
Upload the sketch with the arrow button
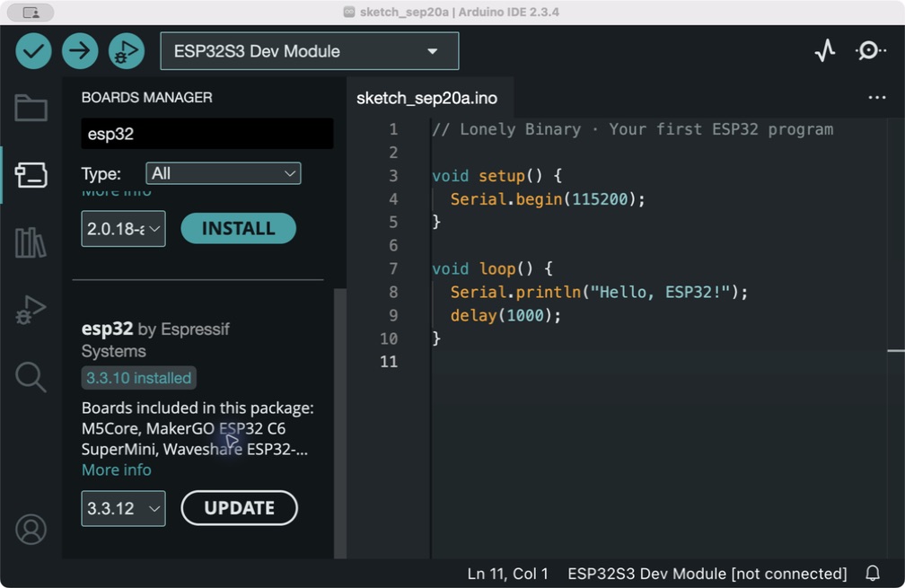click(x=80, y=51)
